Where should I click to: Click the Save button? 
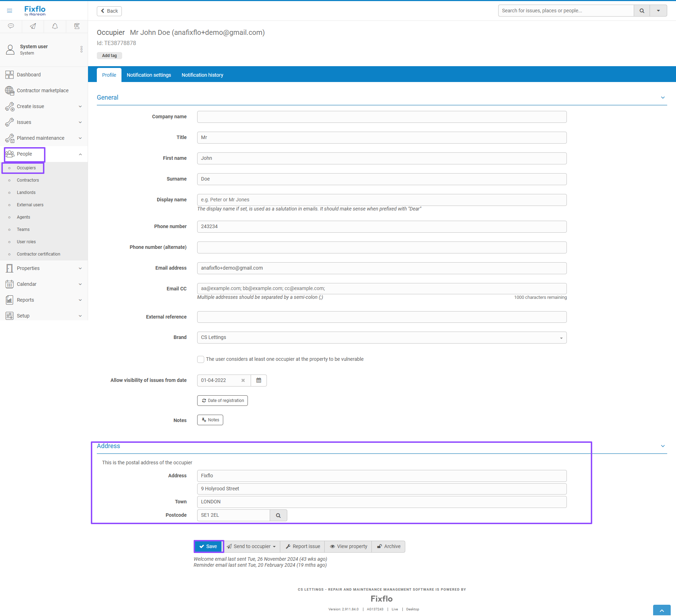(x=208, y=546)
